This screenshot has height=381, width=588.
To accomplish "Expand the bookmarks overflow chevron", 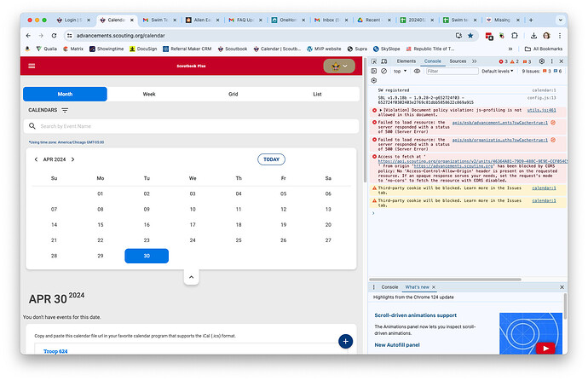I will [510, 49].
